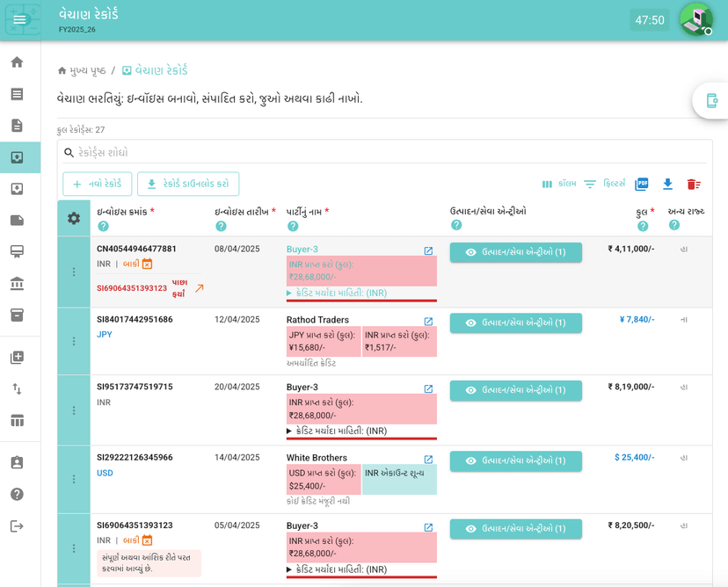Viewport: 728px width, 587px height.
Task: Show product entries for Rathod Traders invoice
Action: pos(515,322)
